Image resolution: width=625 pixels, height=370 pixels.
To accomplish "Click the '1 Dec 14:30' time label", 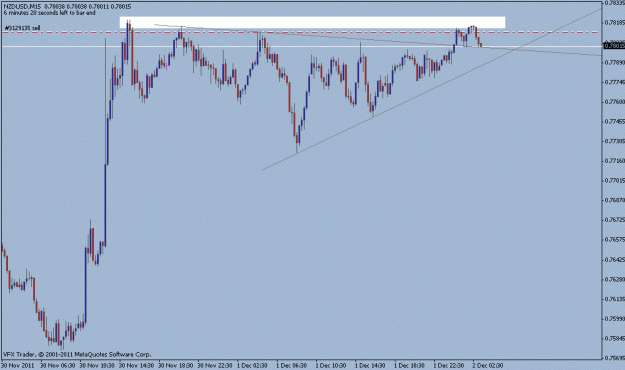I will [x=371, y=365].
